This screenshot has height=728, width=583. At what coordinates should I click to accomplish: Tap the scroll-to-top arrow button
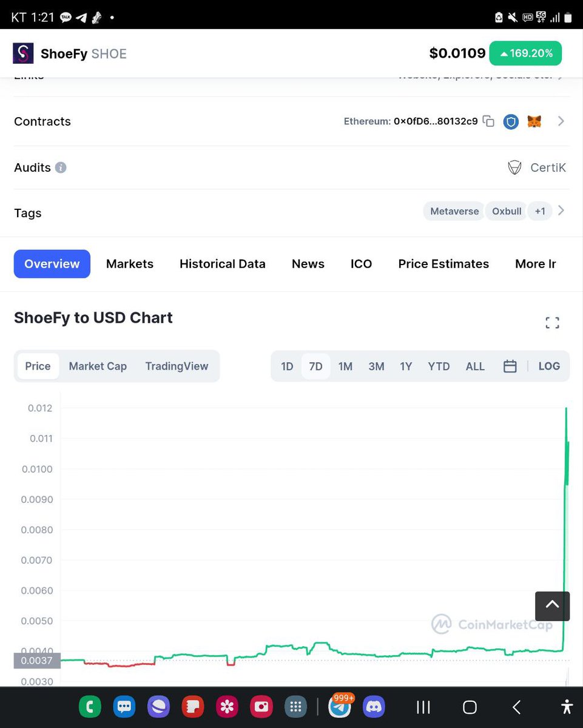[552, 606]
